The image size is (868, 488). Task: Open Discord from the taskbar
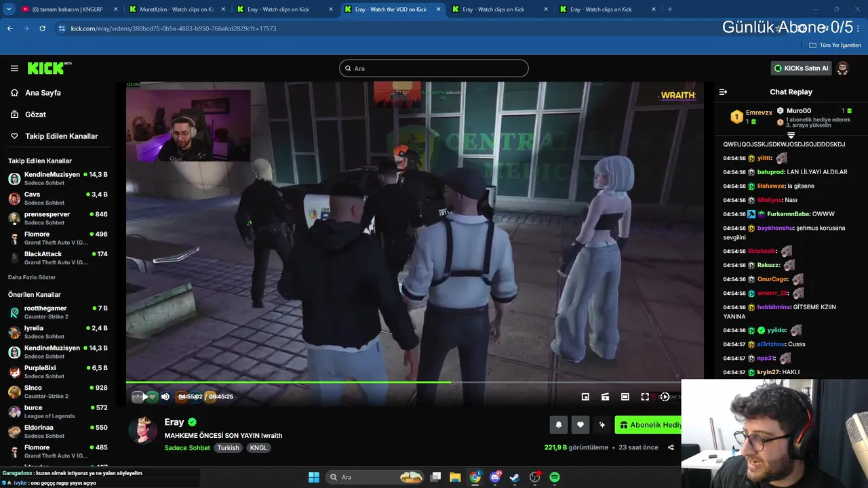click(496, 477)
